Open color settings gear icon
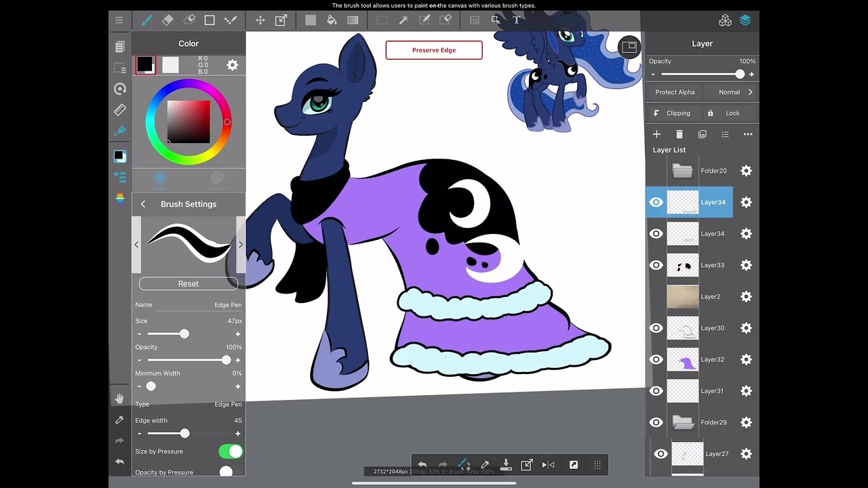The height and width of the screenshot is (488, 868). pos(233,65)
